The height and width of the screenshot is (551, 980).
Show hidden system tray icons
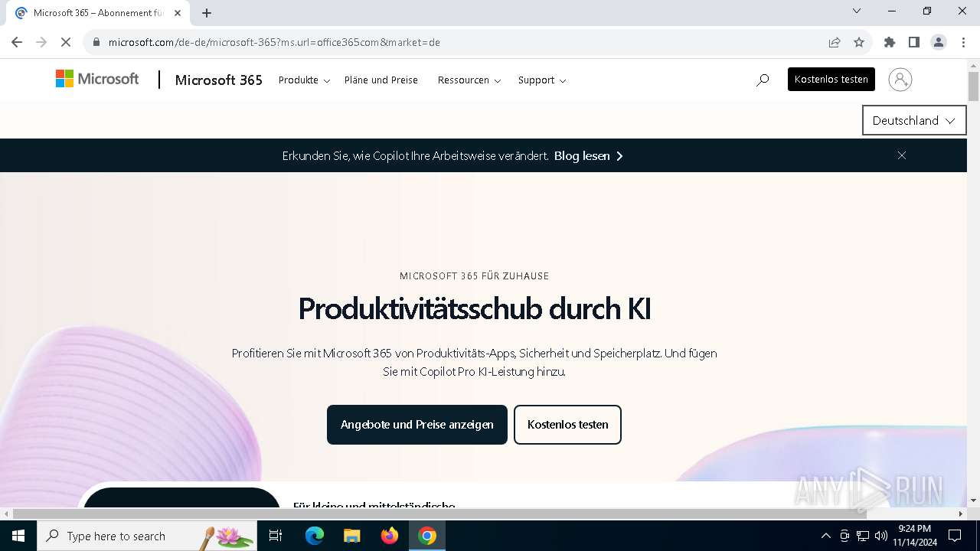tap(825, 536)
